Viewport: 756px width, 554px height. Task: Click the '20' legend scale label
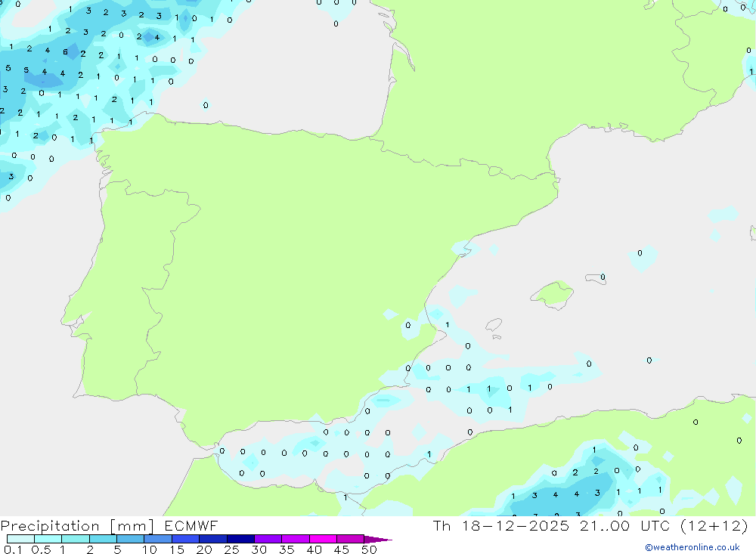tap(204, 549)
